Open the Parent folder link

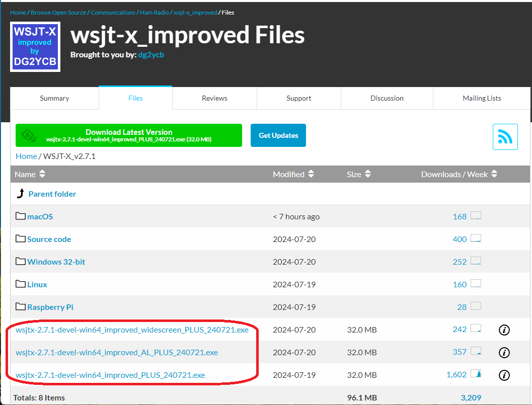coord(52,194)
